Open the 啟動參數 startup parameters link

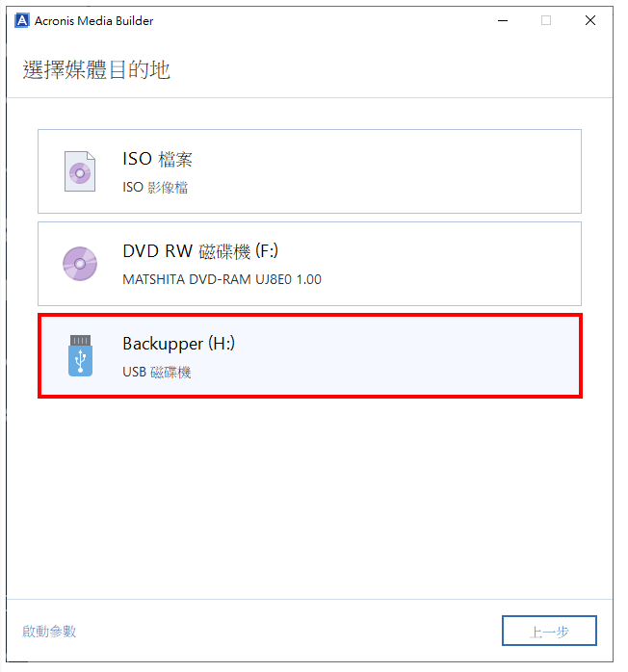click(x=49, y=632)
